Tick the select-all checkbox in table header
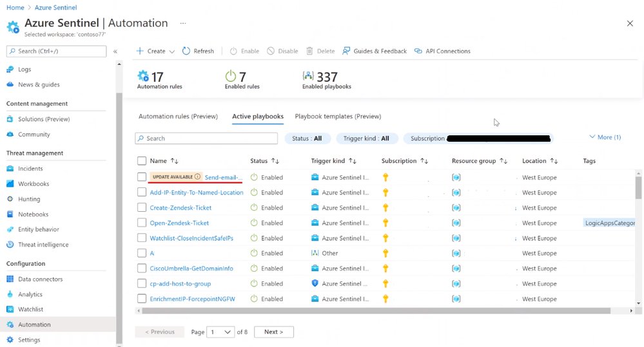 (x=142, y=161)
